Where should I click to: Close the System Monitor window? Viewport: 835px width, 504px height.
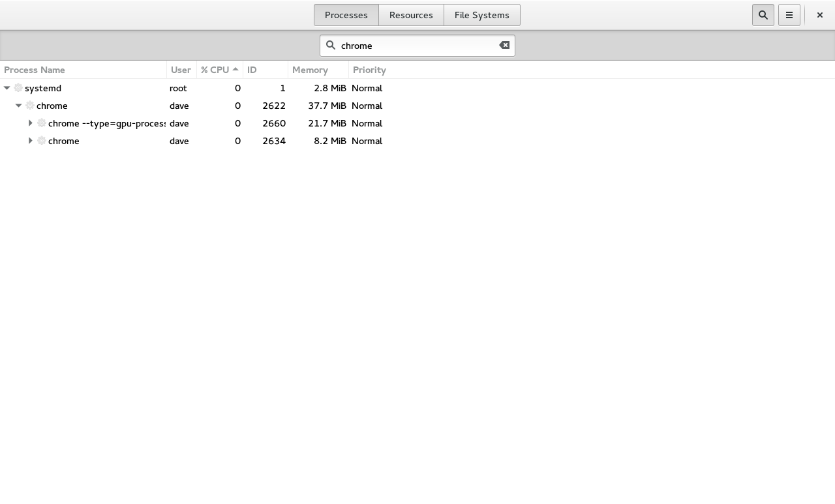coord(820,15)
